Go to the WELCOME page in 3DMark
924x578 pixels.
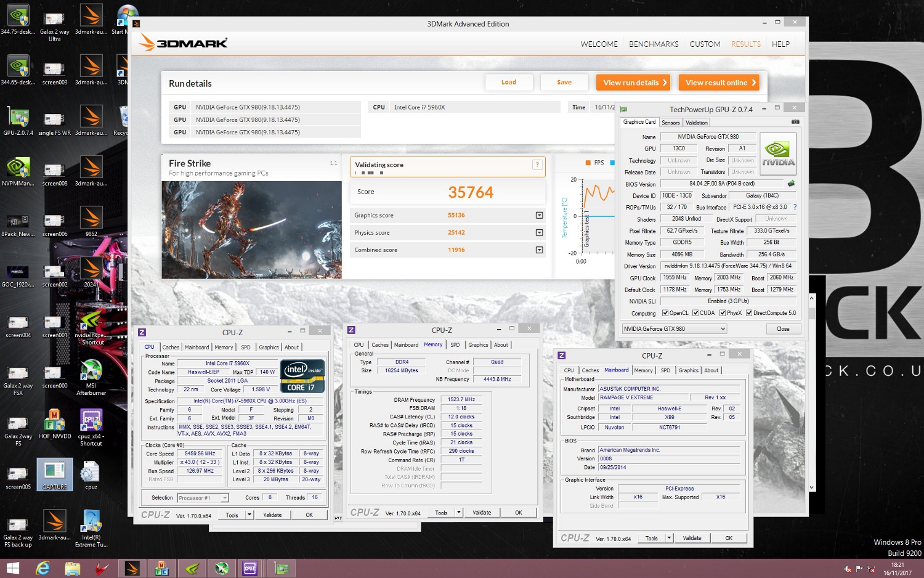click(599, 44)
